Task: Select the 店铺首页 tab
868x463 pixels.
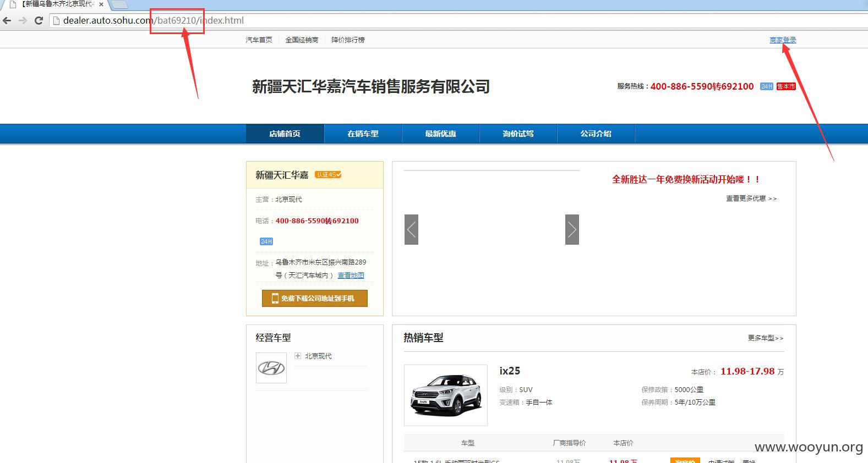Action: 285,134
